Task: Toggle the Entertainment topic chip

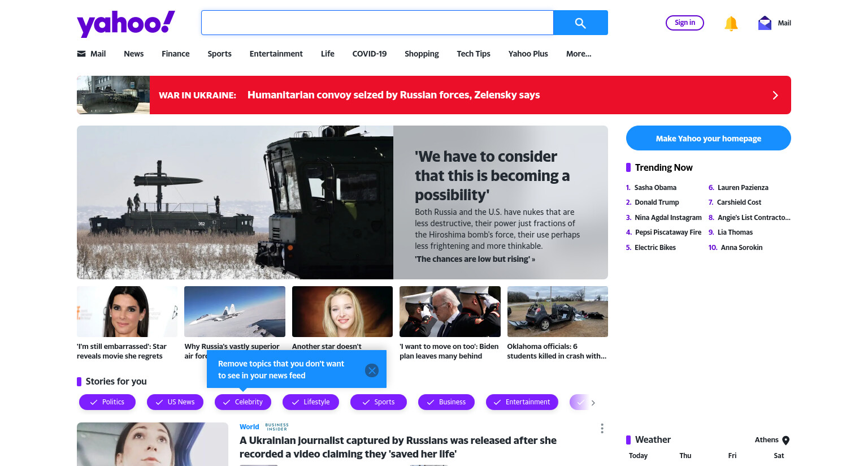Action: (x=522, y=402)
